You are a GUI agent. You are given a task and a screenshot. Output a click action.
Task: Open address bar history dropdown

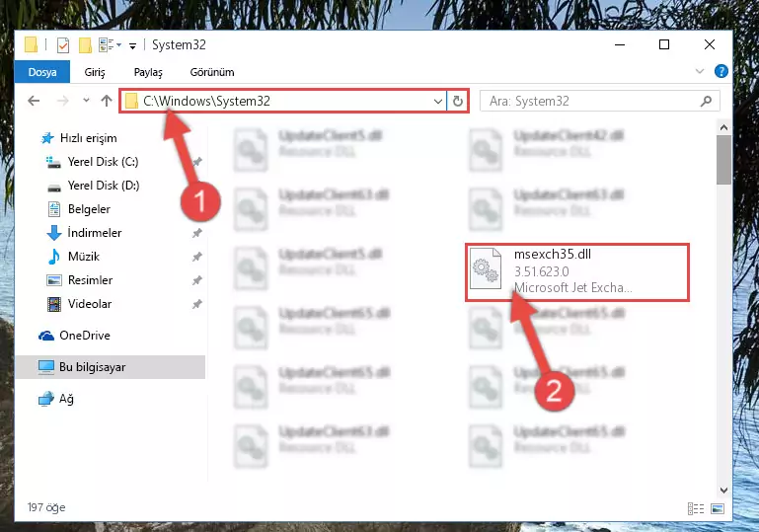[x=437, y=102]
